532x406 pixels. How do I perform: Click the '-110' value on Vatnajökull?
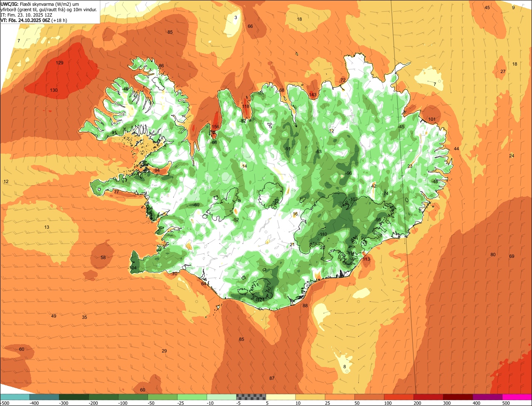point(322,235)
